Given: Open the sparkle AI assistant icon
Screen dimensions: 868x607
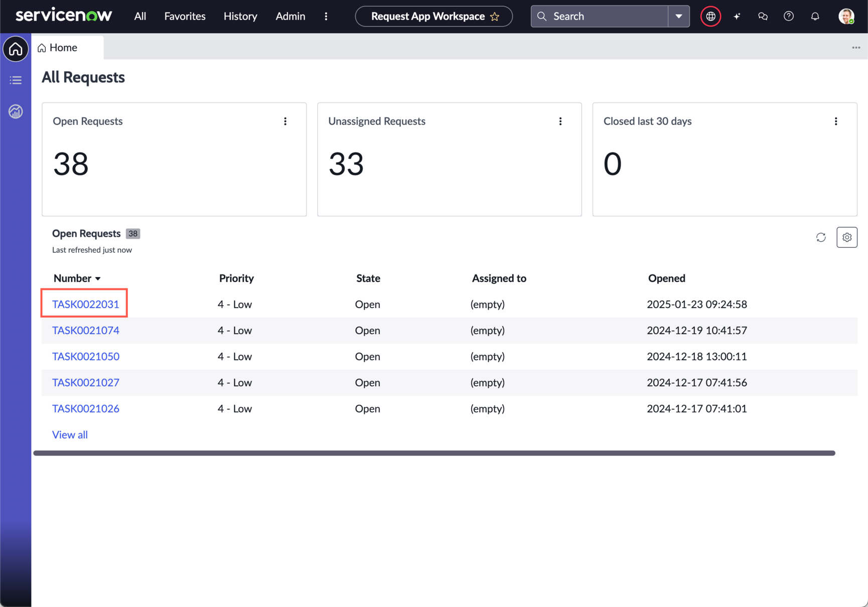Looking at the screenshot, I should pos(737,17).
